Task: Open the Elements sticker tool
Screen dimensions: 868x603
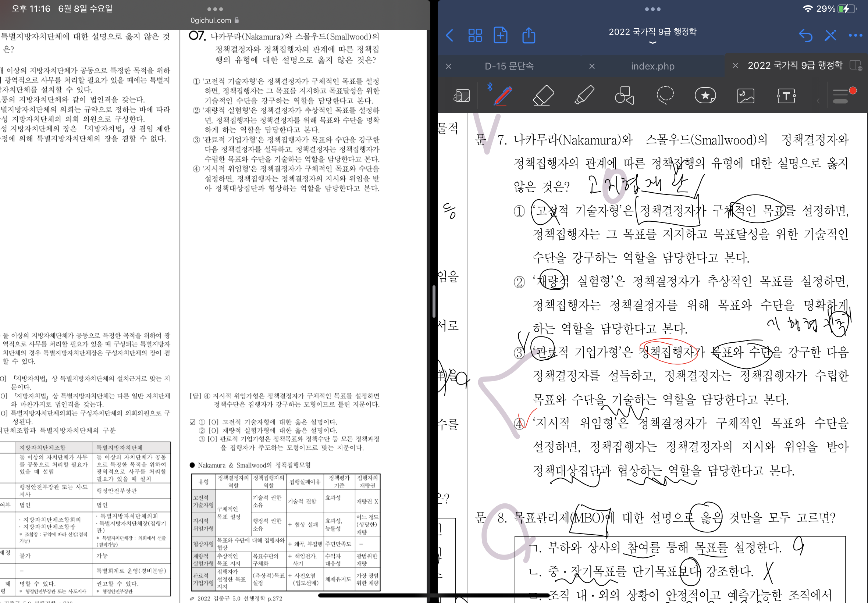Action: click(705, 95)
